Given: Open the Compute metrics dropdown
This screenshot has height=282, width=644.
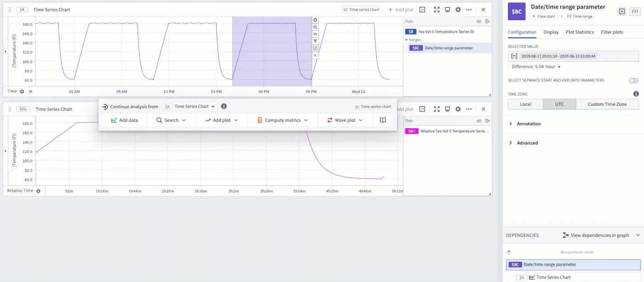Looking at the screenshot, I should 282,120.
